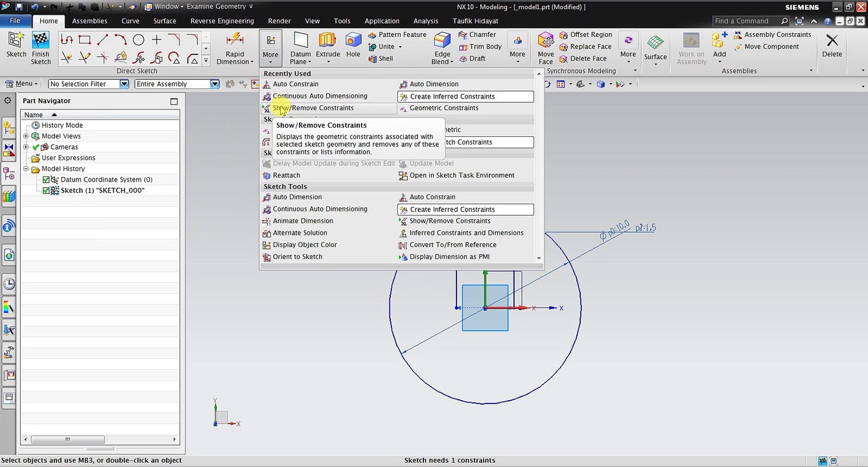Image resolution: width=868 pixels, height=467 pixels.
Task: Open the History clock sidebar tab
Action: pos(9,284)
